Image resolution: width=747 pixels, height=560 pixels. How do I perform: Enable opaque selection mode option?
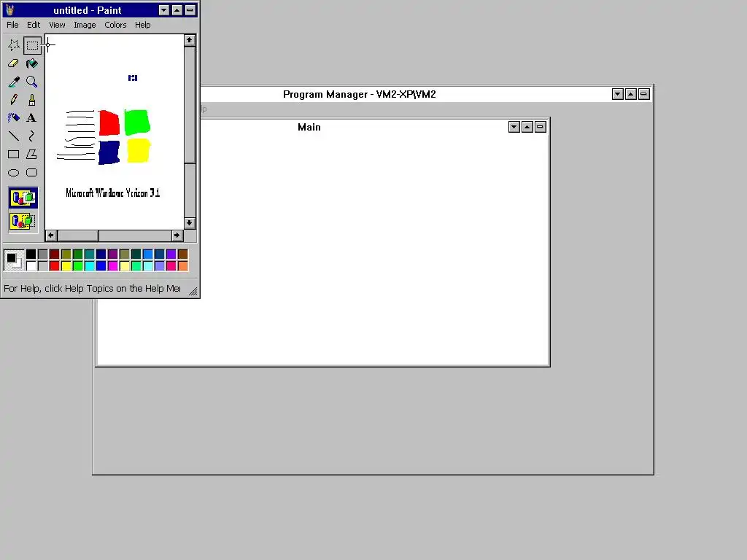[23, 198]
